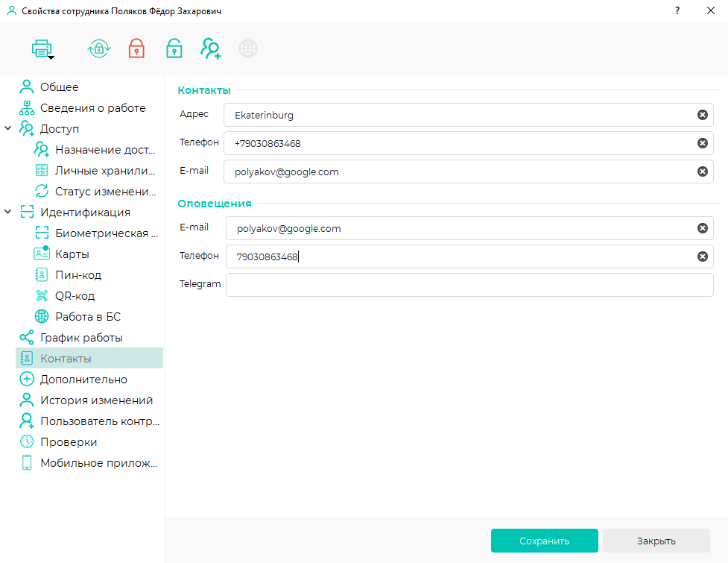
Task: Clear the notifications Телефон field
Action: coord(703,257)
